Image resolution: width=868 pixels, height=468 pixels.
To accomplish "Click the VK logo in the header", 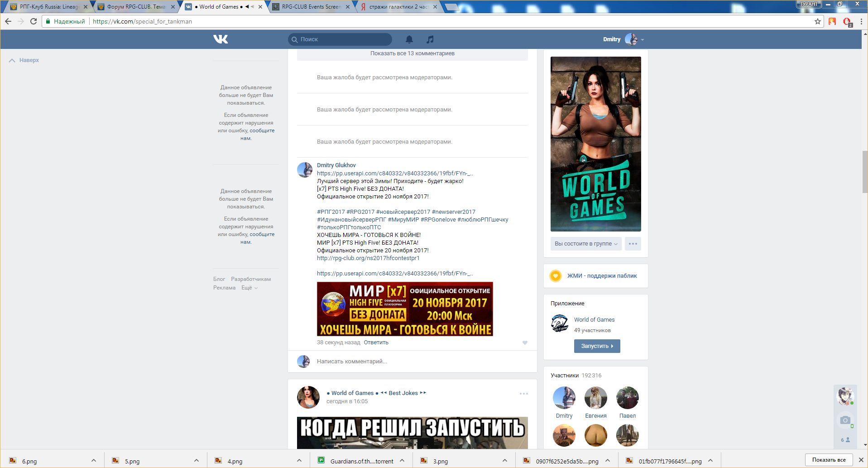I will 221,39.
